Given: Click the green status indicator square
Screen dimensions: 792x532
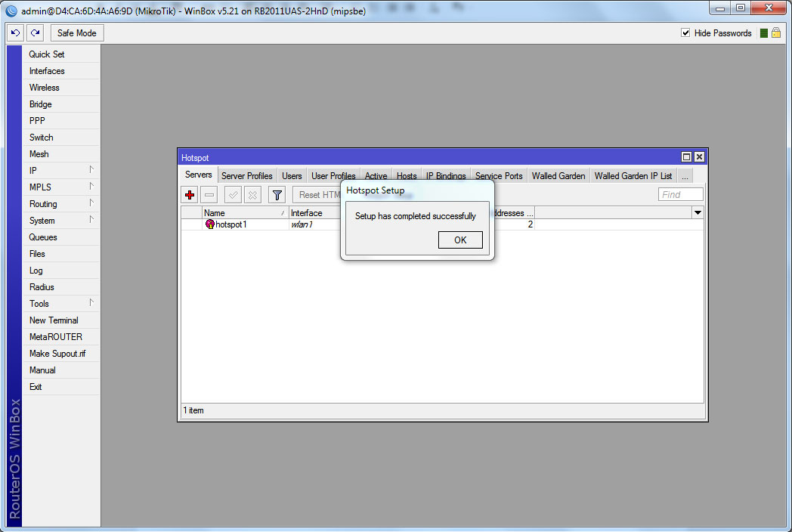Looking at the screenshot, I should (x=764, y=33).
